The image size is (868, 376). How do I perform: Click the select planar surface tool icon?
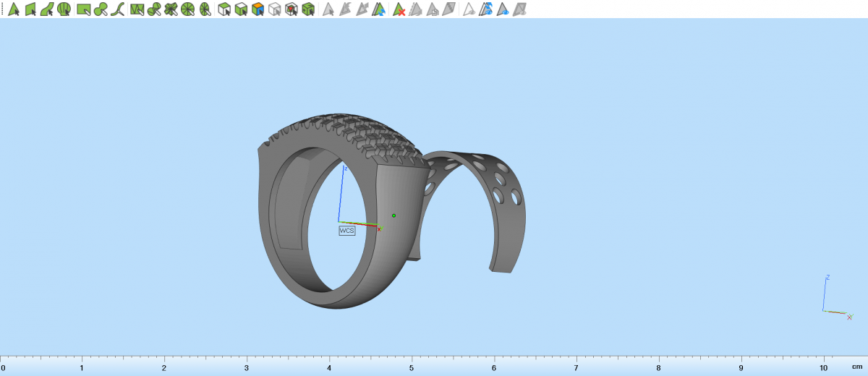click(x=30, y=9)
